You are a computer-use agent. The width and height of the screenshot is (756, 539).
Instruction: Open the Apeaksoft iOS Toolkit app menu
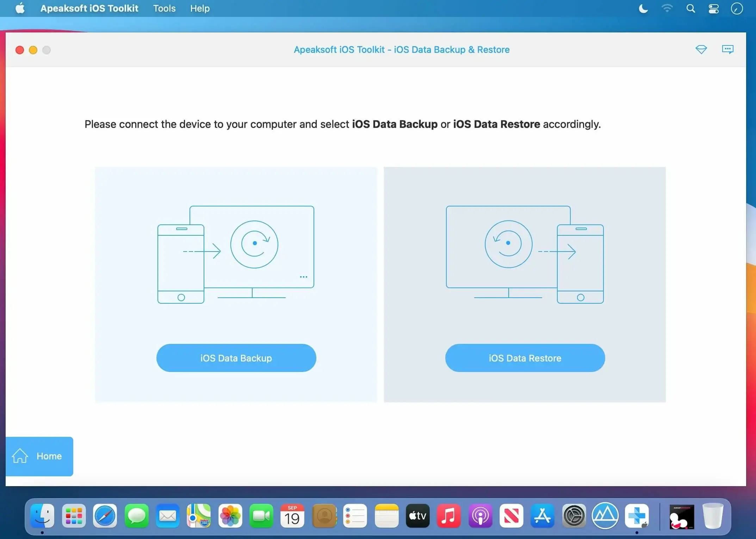click(x=89, y=8)
